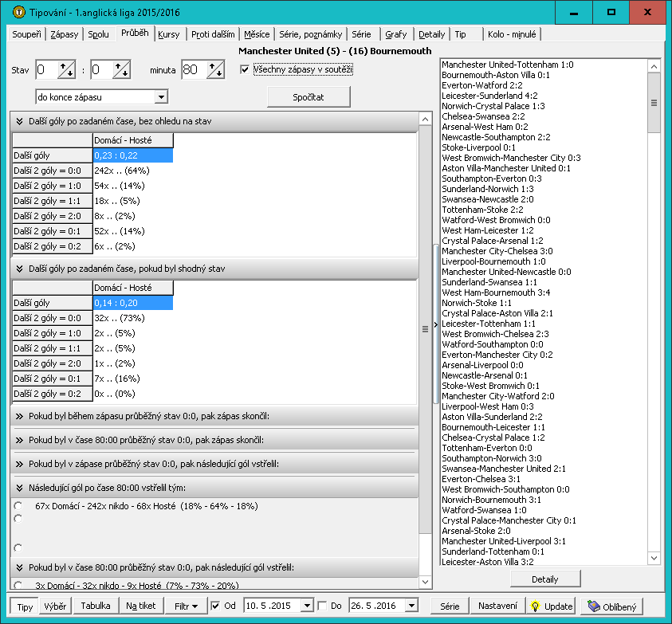Click the match list scrollbar thumb
Screen dimensions: 672x624
pyautogui.click(x=654, y=103)
